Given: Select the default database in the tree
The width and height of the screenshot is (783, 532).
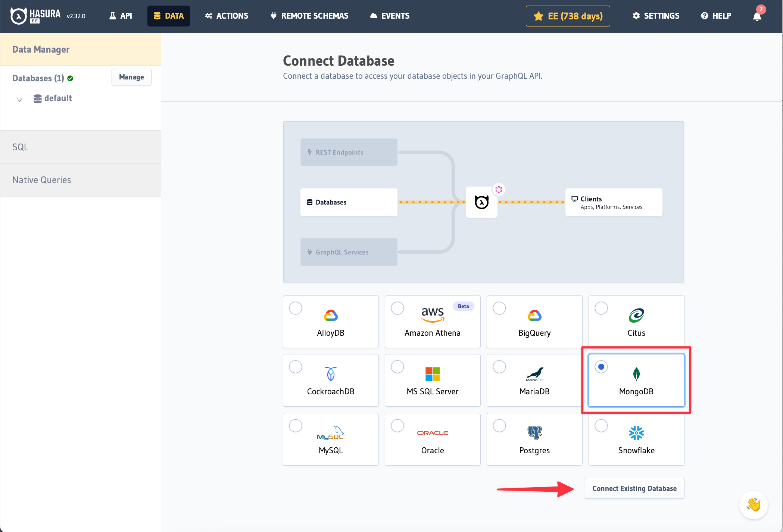Looking at the screenshot, I should [x=58, y=98].
